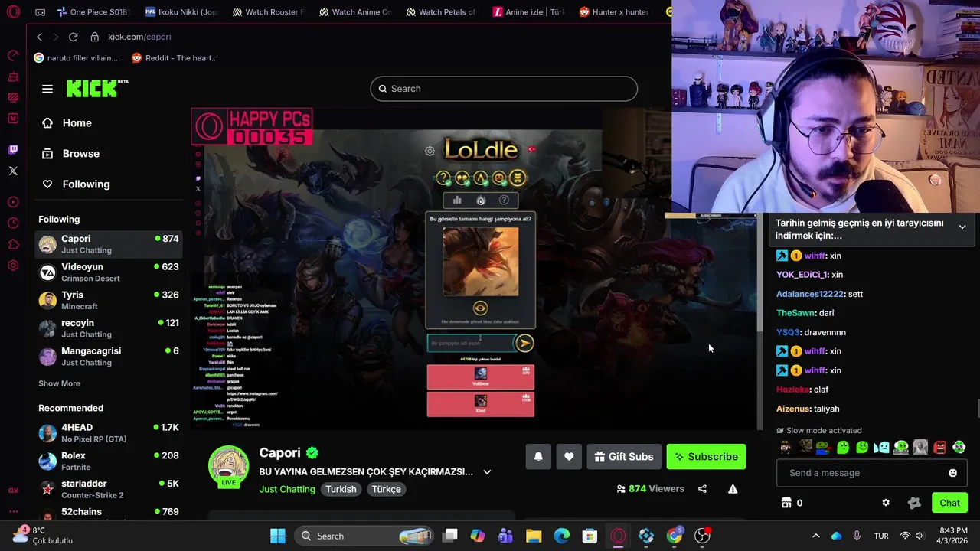Open OBS Studio from the taskbar
Screen dimensions: 980x551
click(x=702, y=536)
